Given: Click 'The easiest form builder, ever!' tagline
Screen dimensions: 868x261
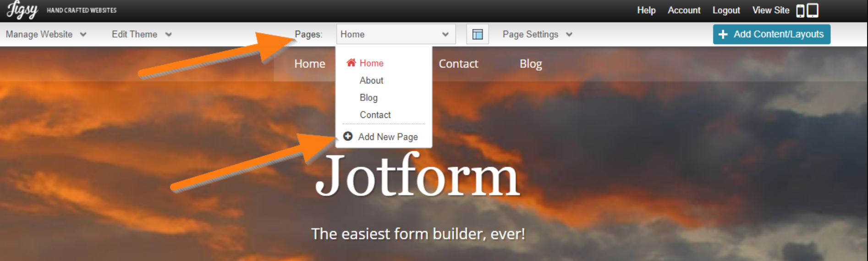Looking at the screenshot, I should (418, 234).
